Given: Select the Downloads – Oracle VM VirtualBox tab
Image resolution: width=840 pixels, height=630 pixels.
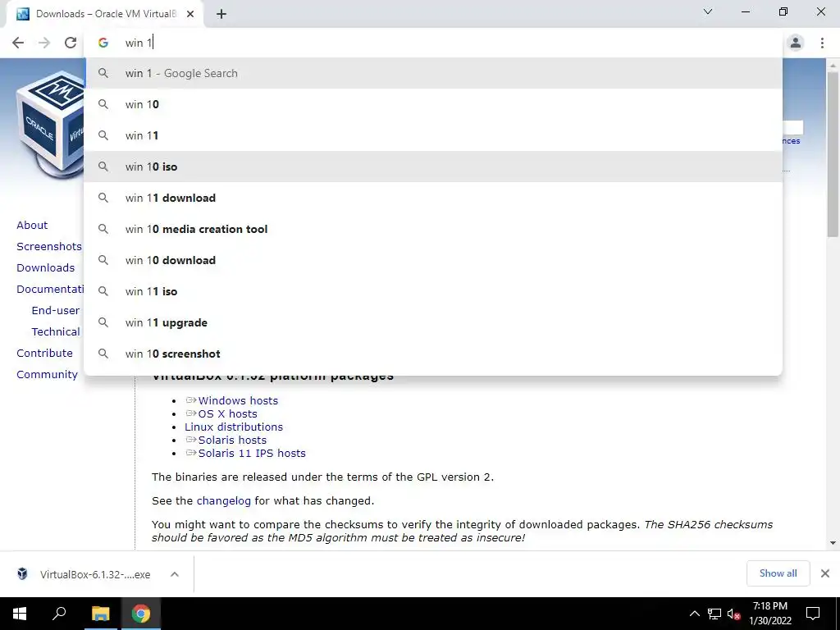Looking at the screenshot, I should pyautogui.click(x=105, y=14).
